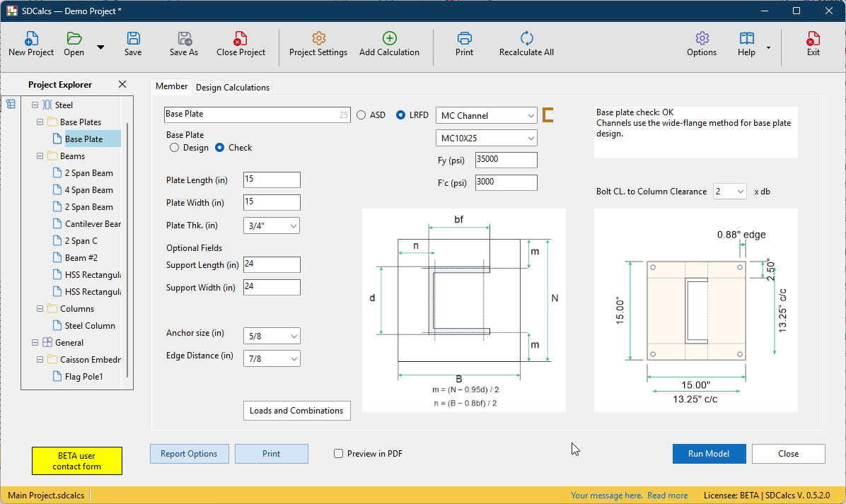
Task: Open the Edge Distance dropdown
Action: pyautogui.click(x=272, y=358)
